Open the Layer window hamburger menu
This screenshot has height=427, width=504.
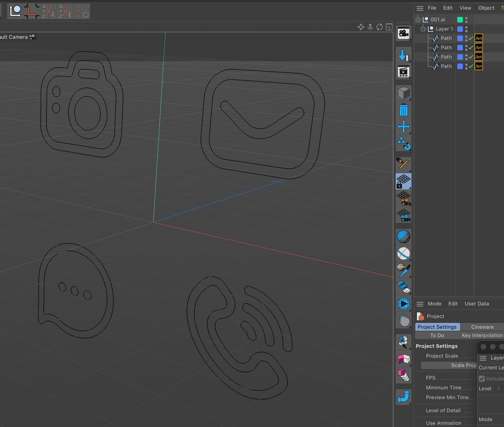[483, 358]
